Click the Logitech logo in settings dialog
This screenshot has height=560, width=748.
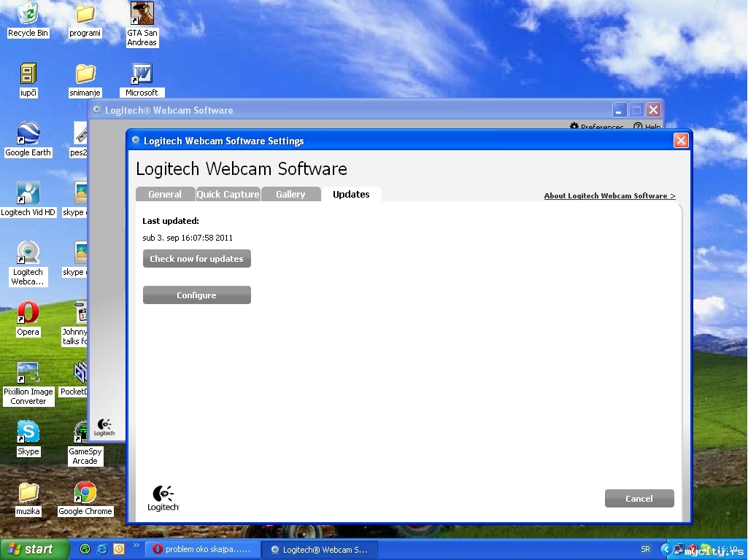163,499
